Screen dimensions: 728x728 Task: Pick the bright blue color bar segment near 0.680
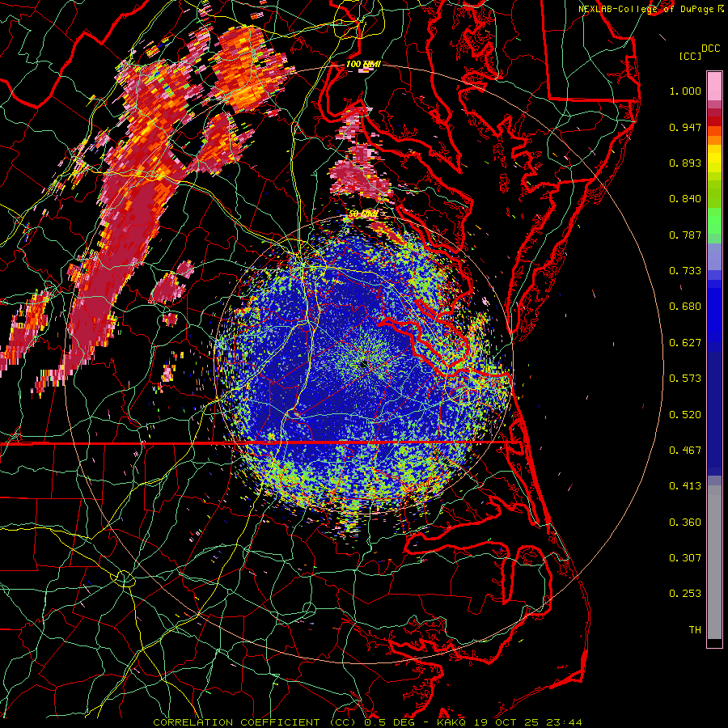click(x=714, y=315)
